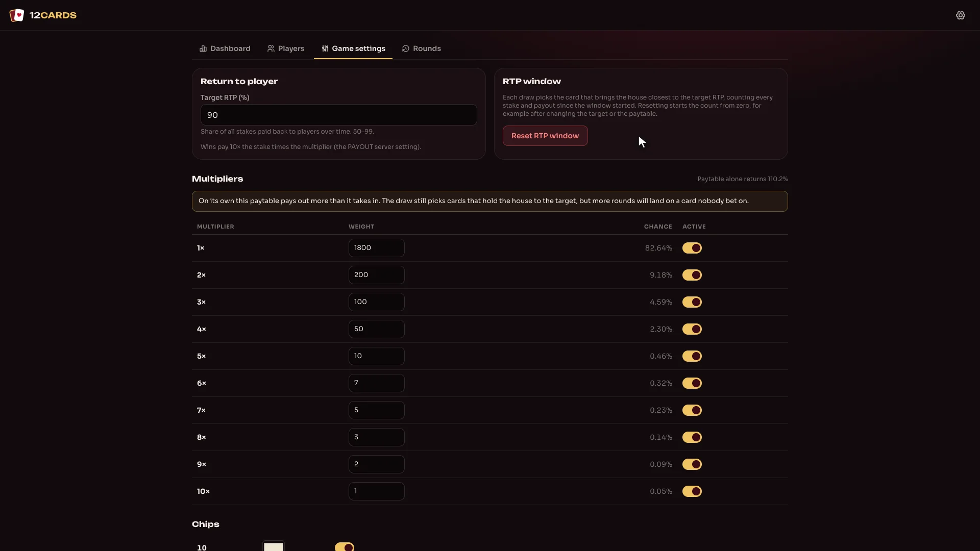Click the paytable warning banner text
This screenshot has height=551, width=980.
tap(474, 201)
